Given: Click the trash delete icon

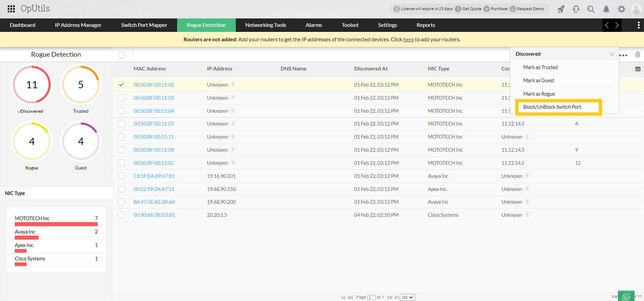Looking at the screenshot, I should [x=638, y=54].
